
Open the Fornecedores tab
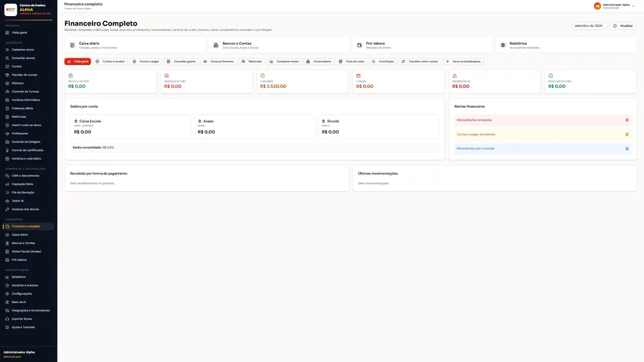tap(319, 62)
